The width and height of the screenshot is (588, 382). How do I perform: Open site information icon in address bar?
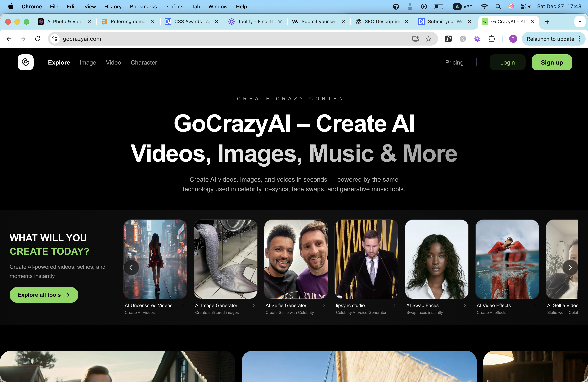(55, 39)
